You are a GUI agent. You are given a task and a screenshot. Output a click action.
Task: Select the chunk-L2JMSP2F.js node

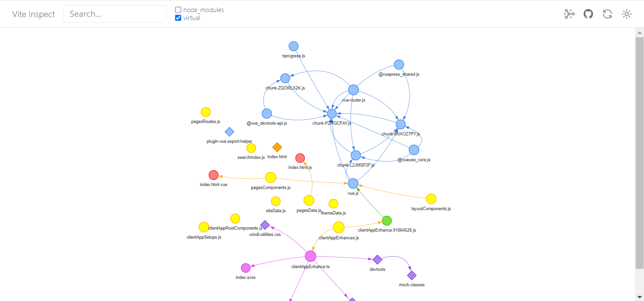[x=356, y=155]
